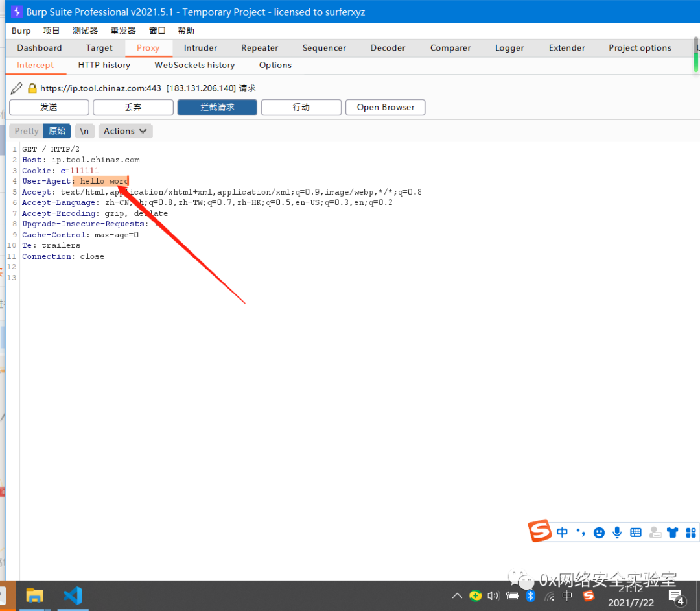Click the 丢弃 drop button

(x=133, y=107)
